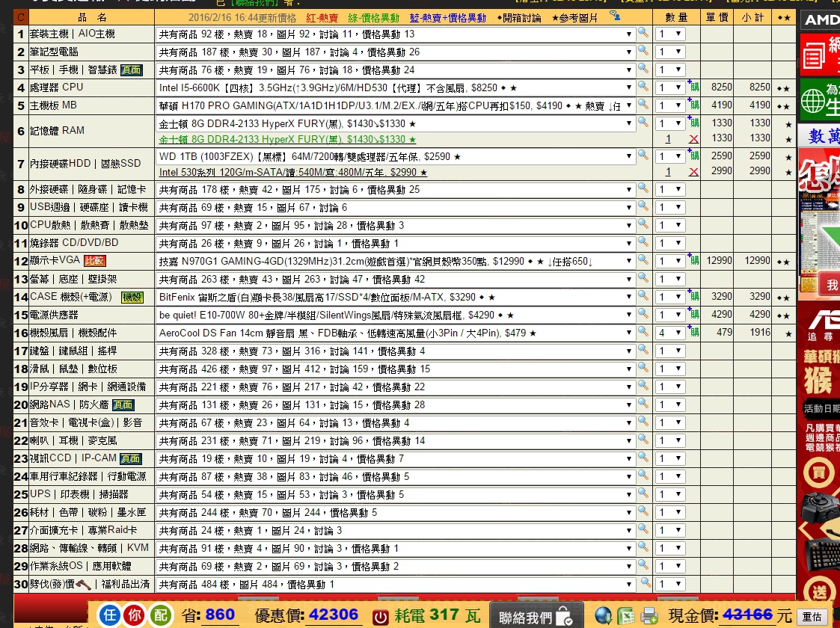Click the search magnifier for 處理器 CPU row
The width and height of the screenshot is (840, 628).
[643, 86]
